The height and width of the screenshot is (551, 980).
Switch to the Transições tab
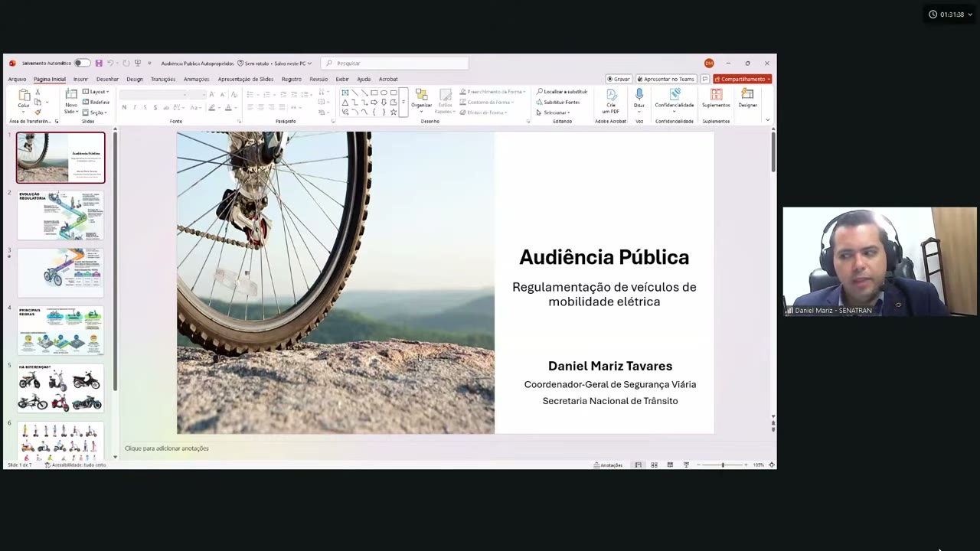point(163,79)
